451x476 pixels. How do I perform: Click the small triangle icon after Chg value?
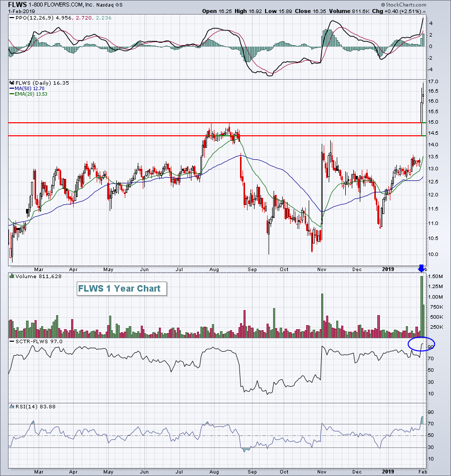point(424,12)
